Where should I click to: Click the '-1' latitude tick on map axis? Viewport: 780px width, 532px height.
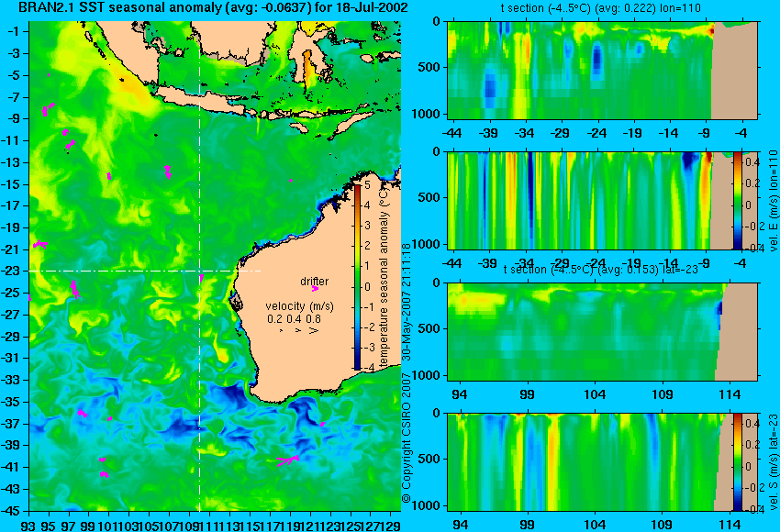point(15,31)
